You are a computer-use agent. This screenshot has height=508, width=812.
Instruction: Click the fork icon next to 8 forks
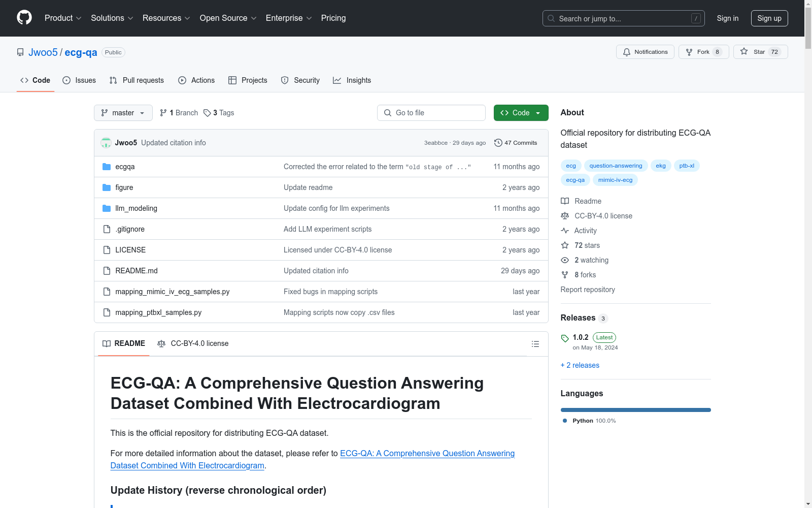coord(565,275)
